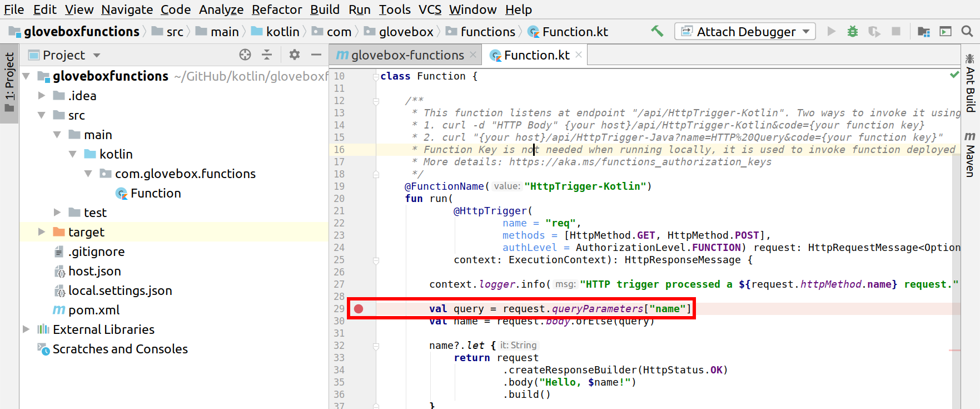Click the Build project hammer icon
980x409 pixels.
coord(657,31)
